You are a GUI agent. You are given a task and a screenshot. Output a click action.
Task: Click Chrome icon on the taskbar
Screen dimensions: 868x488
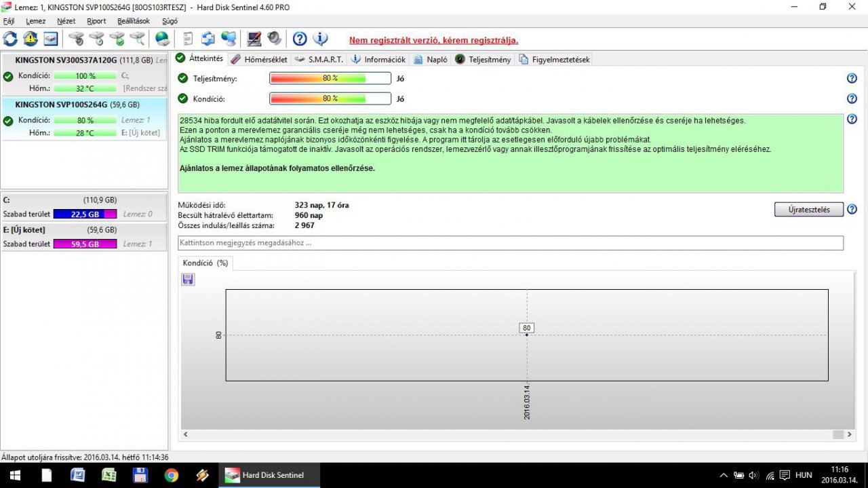click(171, 475)
